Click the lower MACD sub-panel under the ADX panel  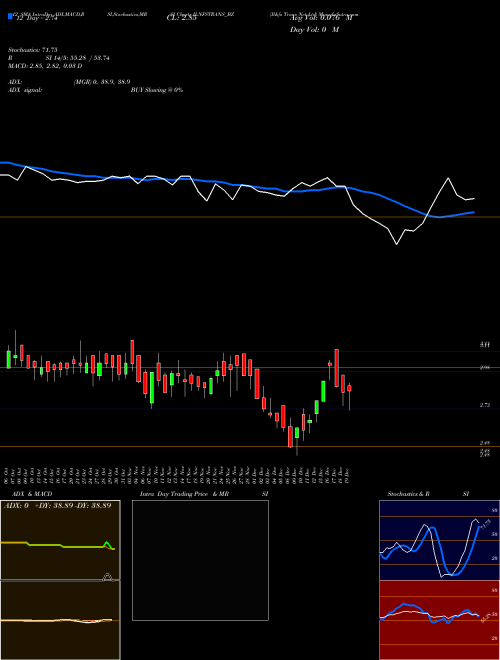(60, 620)
